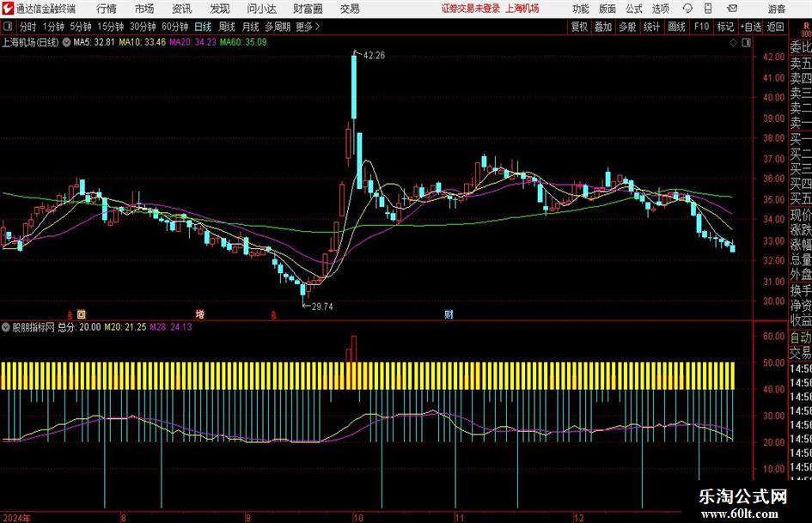The width and height of the screenshot is (812, 523).
Task: Expand the 上海机场 main chart indicator dropdown
Action: pyautogui.click(x=66, y=42)
